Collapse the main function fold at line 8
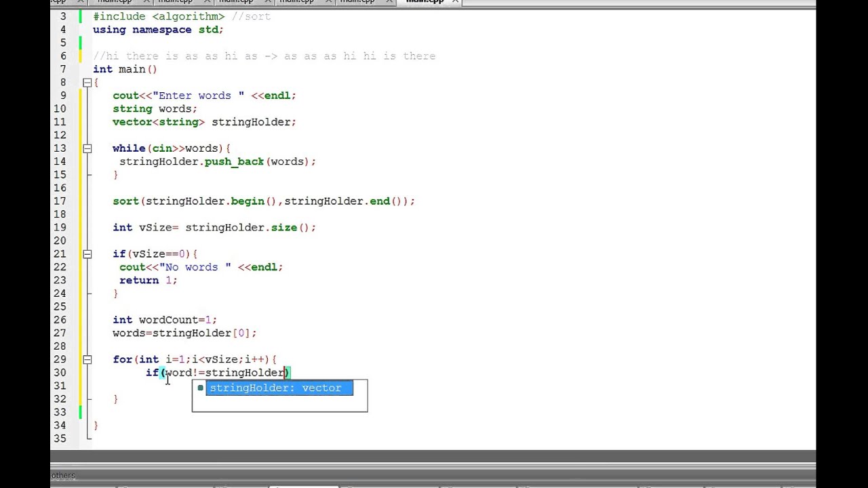 (x=87, y=83)
